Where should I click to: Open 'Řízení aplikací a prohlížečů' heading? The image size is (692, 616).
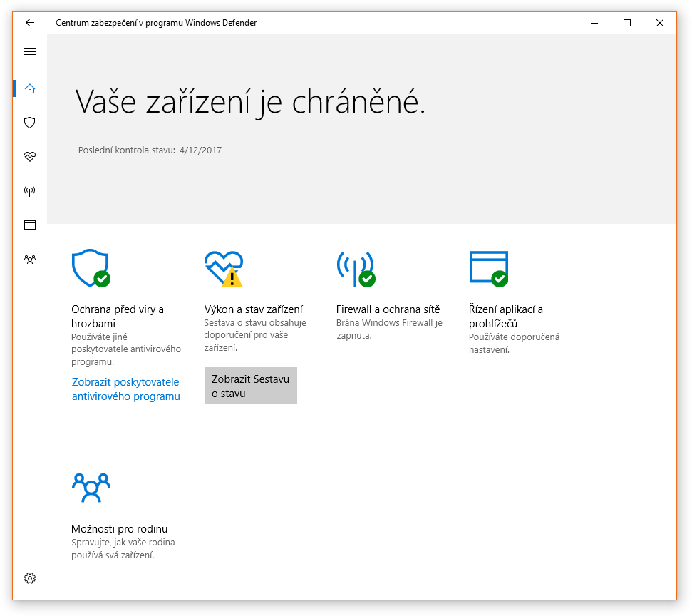tap(506, 316)
